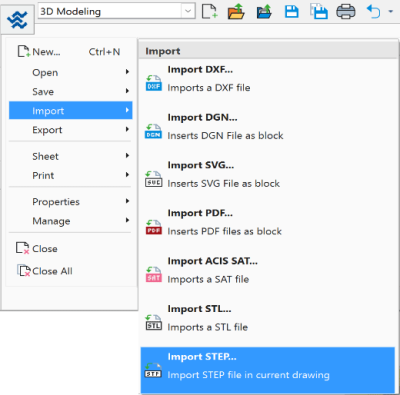
Task: Click the Close All documents icon
Action: click(x=24, y=271)
